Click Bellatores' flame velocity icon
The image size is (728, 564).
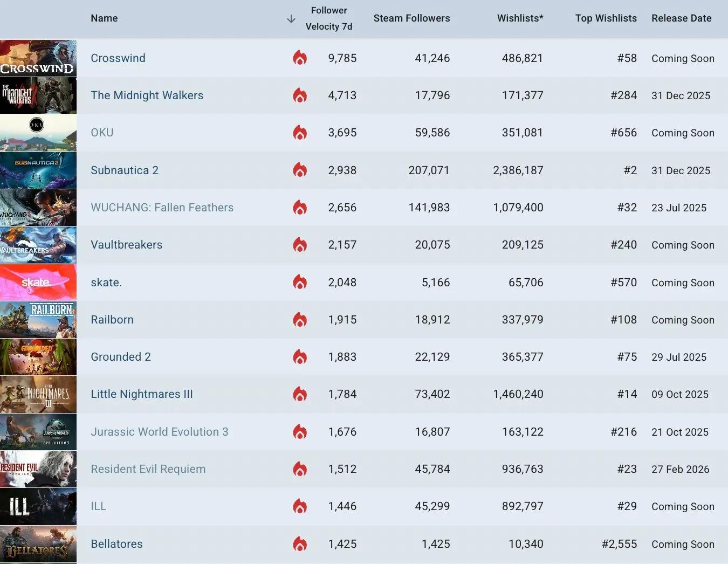click(300, 544)
